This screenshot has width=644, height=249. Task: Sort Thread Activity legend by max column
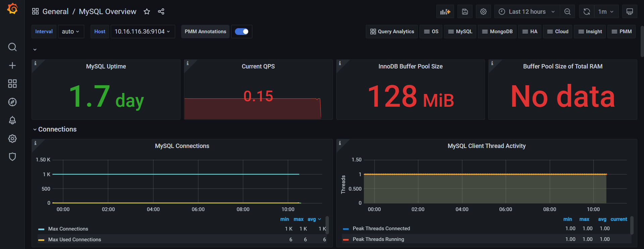[x=584, y=219]
